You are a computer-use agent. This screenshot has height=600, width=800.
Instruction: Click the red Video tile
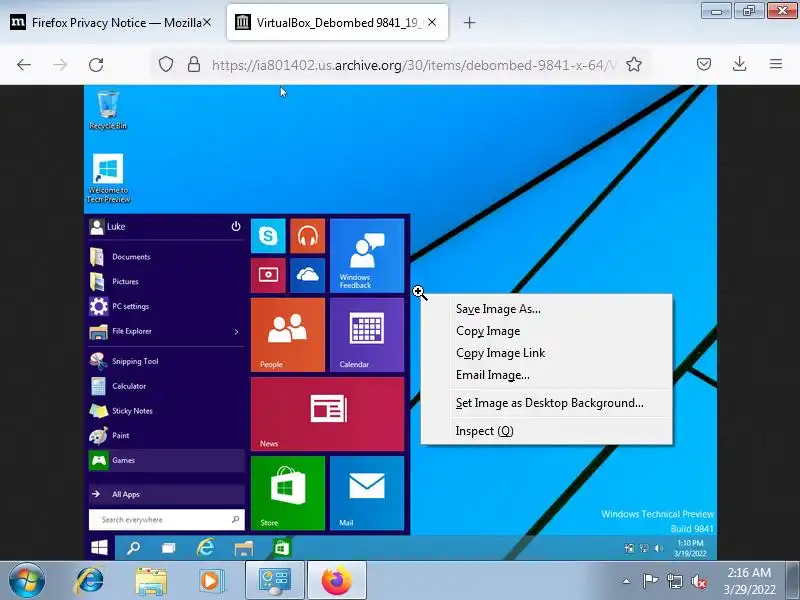pos(268,275)
